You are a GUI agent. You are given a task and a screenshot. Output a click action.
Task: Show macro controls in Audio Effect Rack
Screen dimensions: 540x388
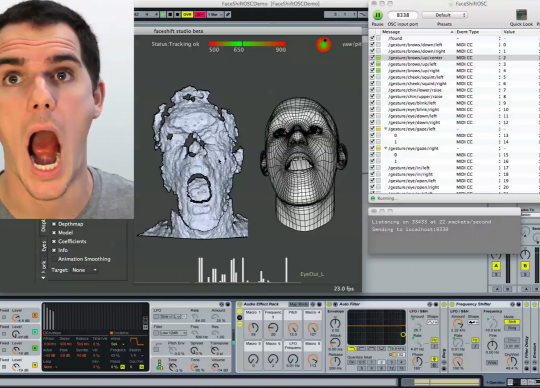pyautogui.click(x=240, y=311)
